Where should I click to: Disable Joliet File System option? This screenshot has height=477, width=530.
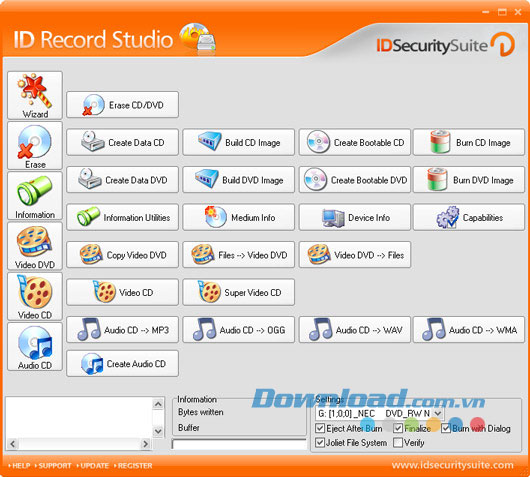(x=320, y=443)
